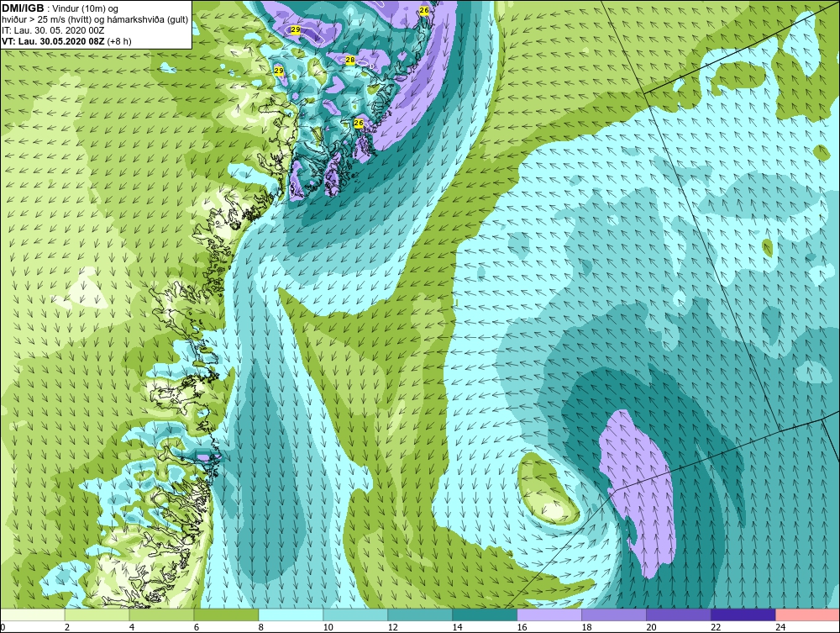Click the 12–14 m/s teal legend swatch

click(420, 615)
